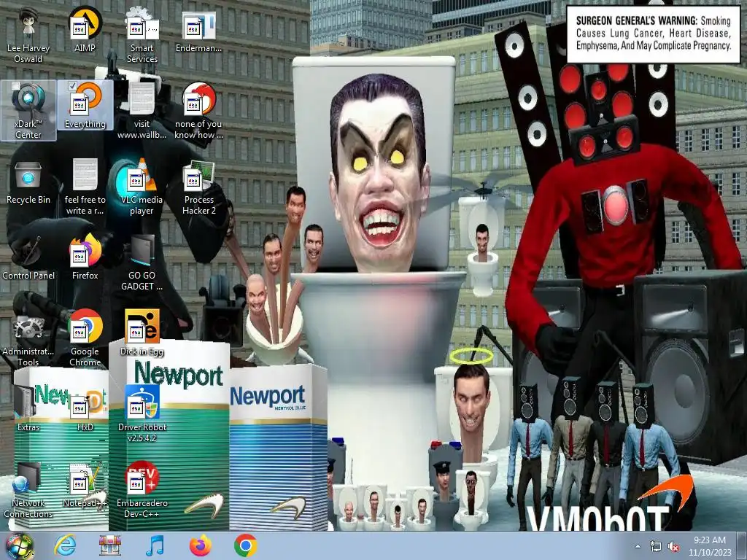The width and height of the screenshot is (747, 560).
Task: Launch the Google Chrome desktop shortcut
Action: pyautogui.click(x=85, y=338)
